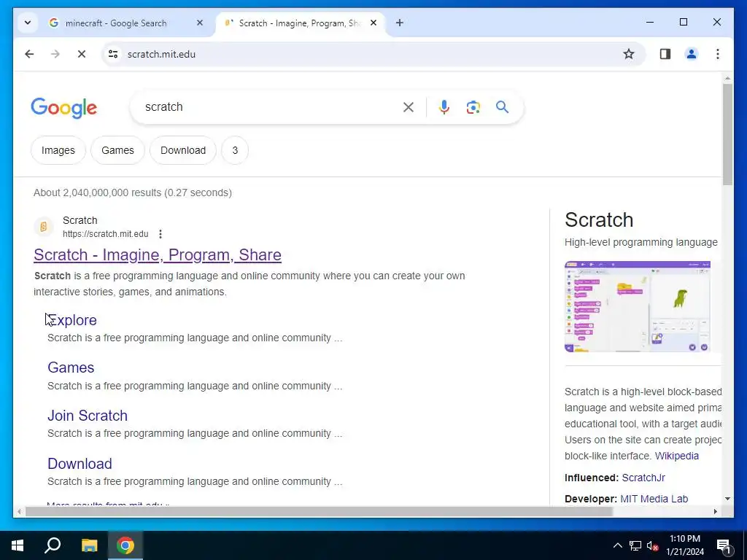The height and width of the screenshot is (560, 747).
Task: Bookmark this tab with the star
Action: coord(629,54)
